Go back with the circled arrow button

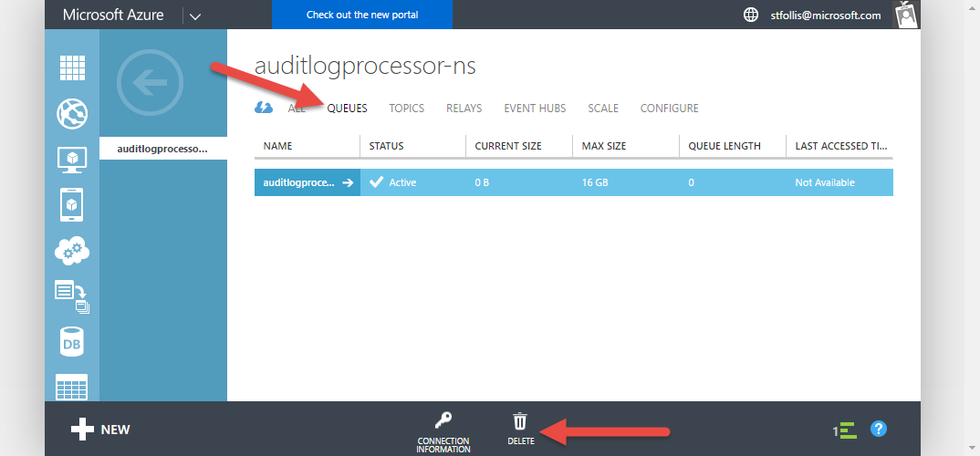(x=150, y=83)
